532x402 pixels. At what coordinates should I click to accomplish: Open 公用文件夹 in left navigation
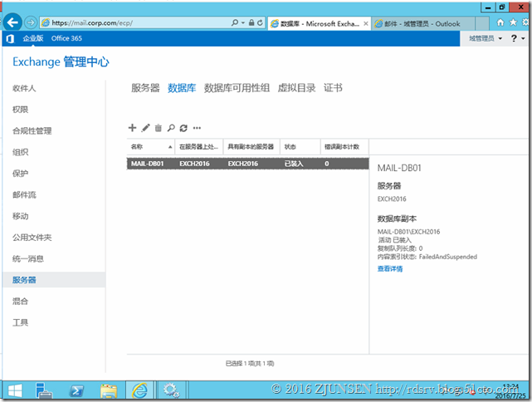(x=32, y=238)
